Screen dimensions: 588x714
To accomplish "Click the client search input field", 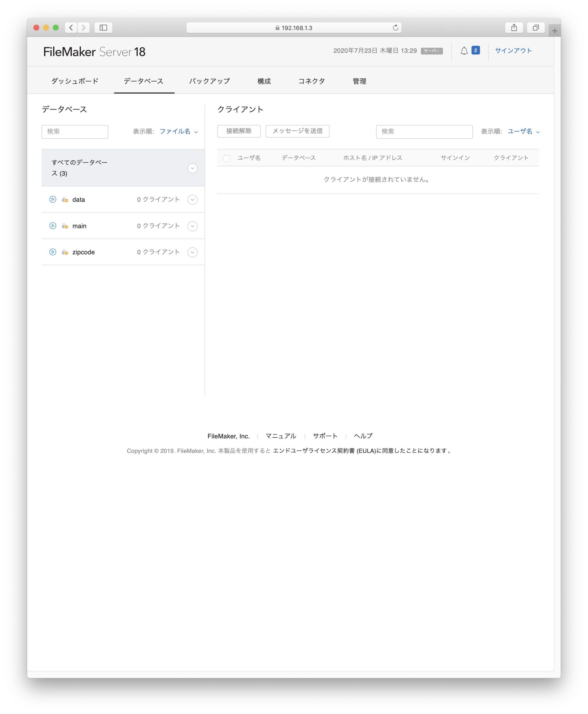I will pos(424,131).
